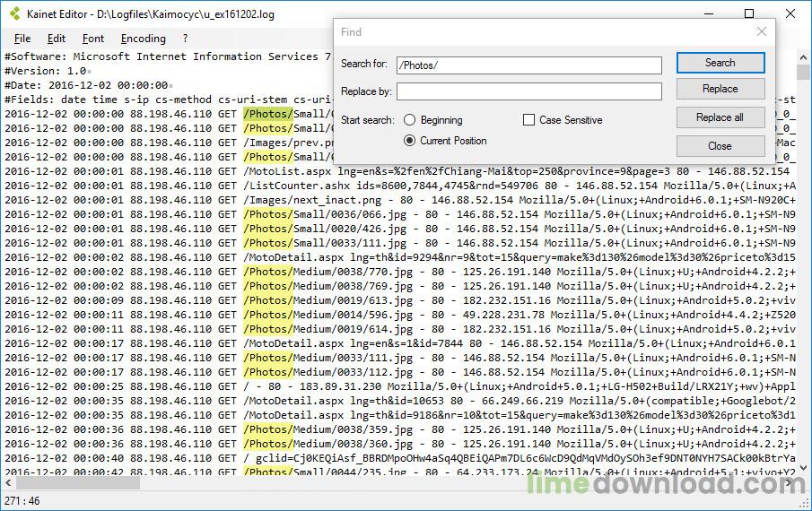Click the Medium/0033/112.jpg log entry
This screenshot has height=511, width=812.
(x=354, y=372)
